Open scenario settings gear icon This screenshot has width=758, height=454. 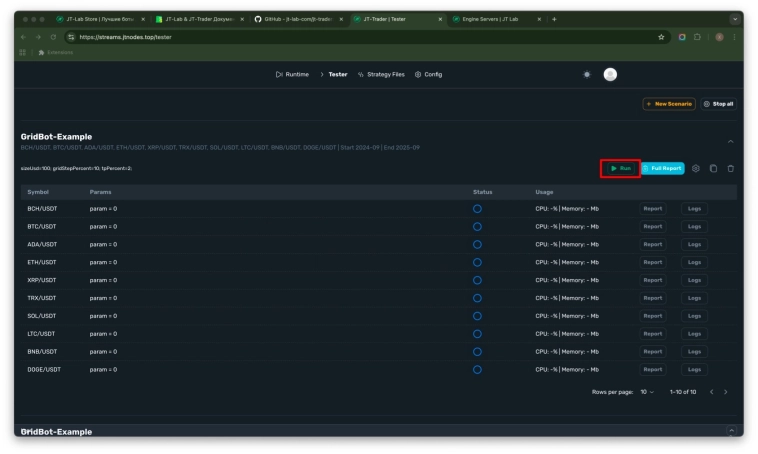pyautogui.click(x=696, y=168)
